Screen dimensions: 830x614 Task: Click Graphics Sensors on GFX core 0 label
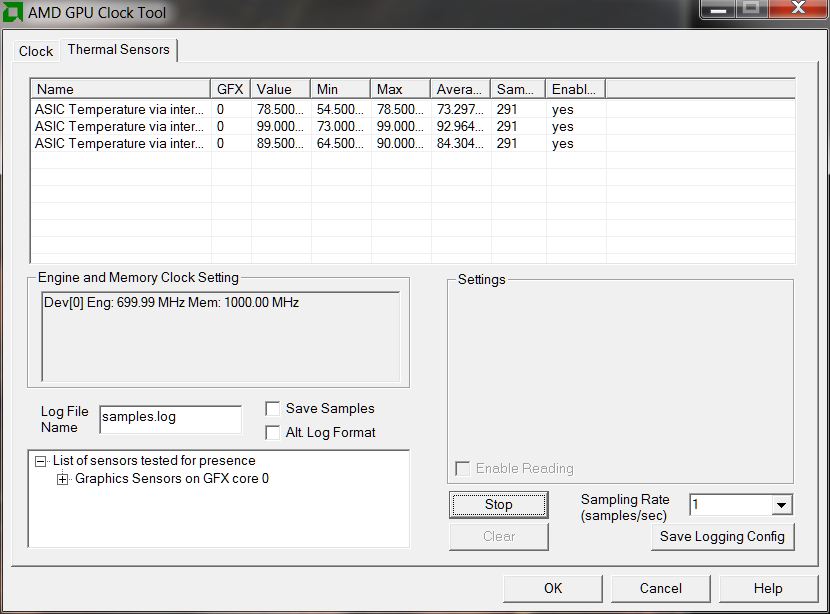point(172,478)
